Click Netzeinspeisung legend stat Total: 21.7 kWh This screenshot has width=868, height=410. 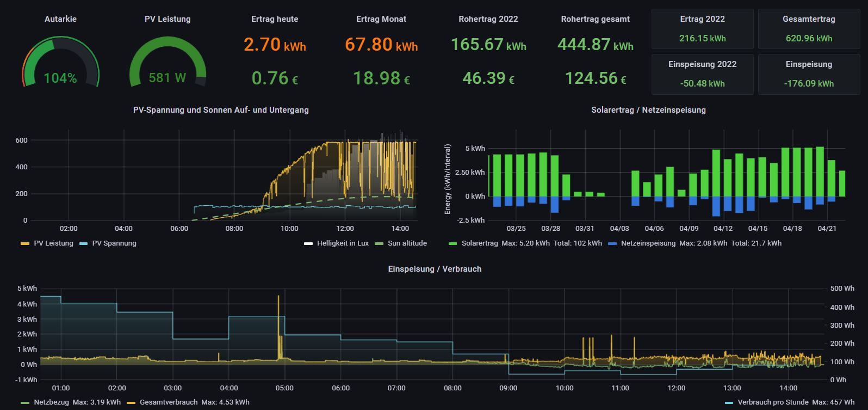[757, 243]
